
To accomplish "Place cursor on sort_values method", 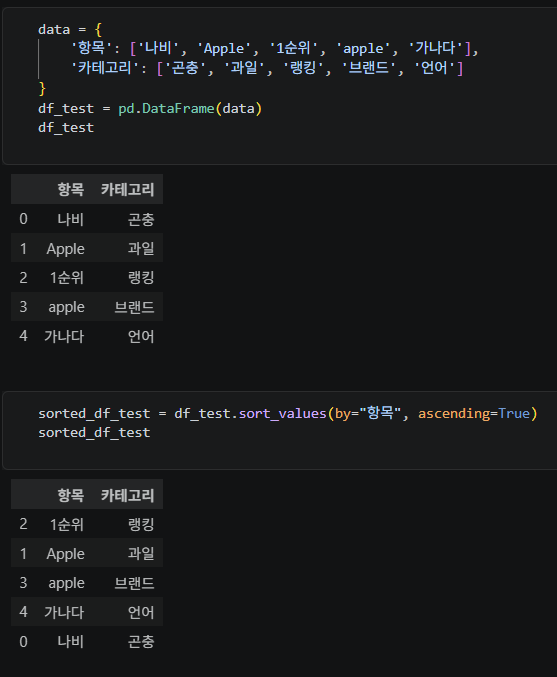I will (282, 414).
